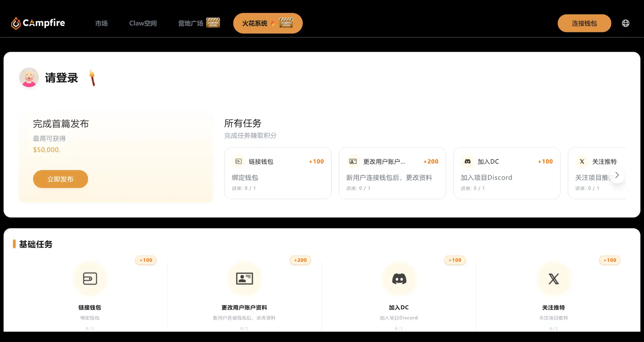Image resolution: width=644 pixels, height=342 pixels.
Task: Open the globe language selector
Action: coord(625,23)
